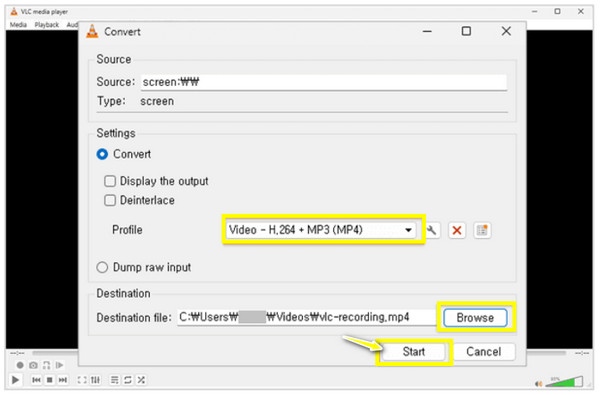Select Dump raw input radio option

[102, 267]
